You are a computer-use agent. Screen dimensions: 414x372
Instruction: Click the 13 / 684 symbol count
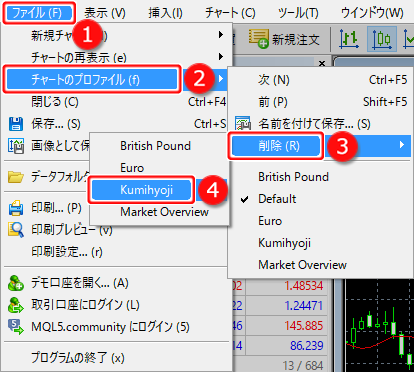point(303,366)
